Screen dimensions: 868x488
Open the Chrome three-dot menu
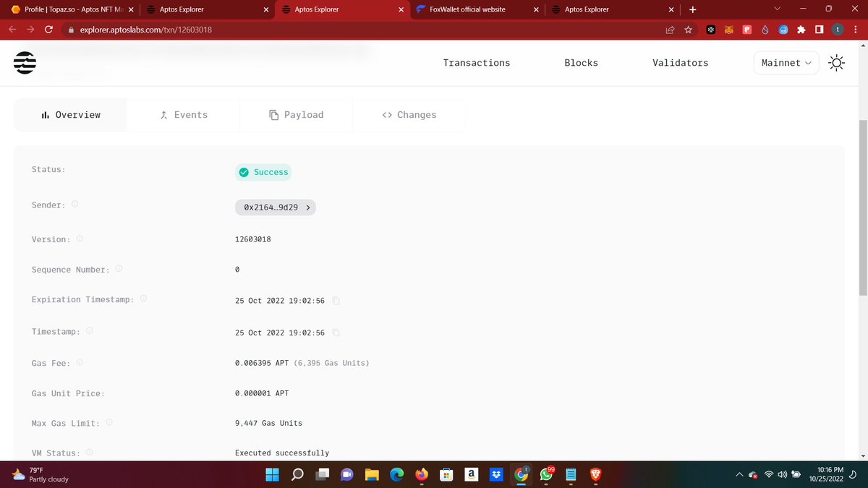[x=855, y=30]
